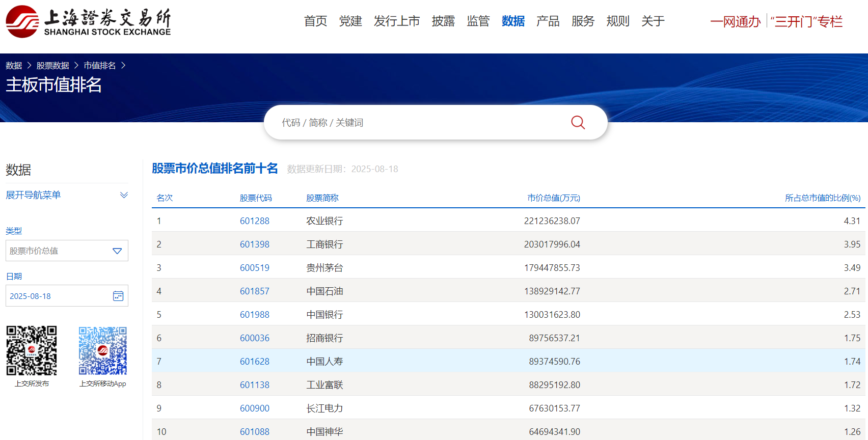868x440 pixels.
Task: Select 披露 in the top navigation
Action: [443, 21]
